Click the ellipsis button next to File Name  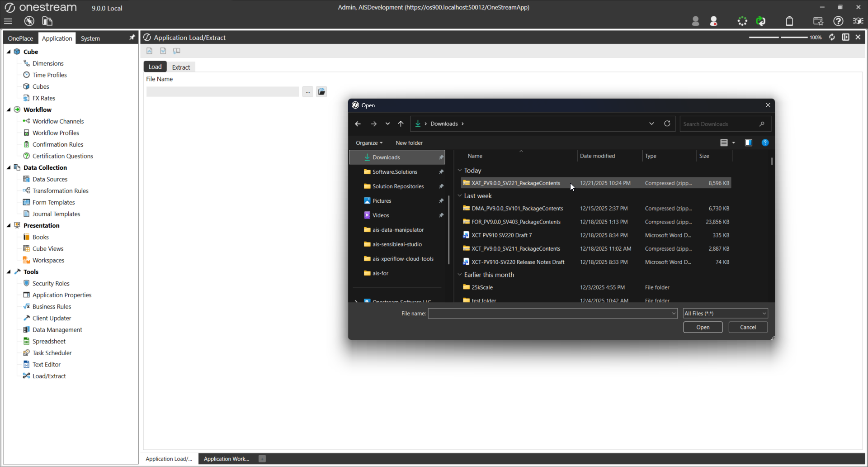point(307,92)
